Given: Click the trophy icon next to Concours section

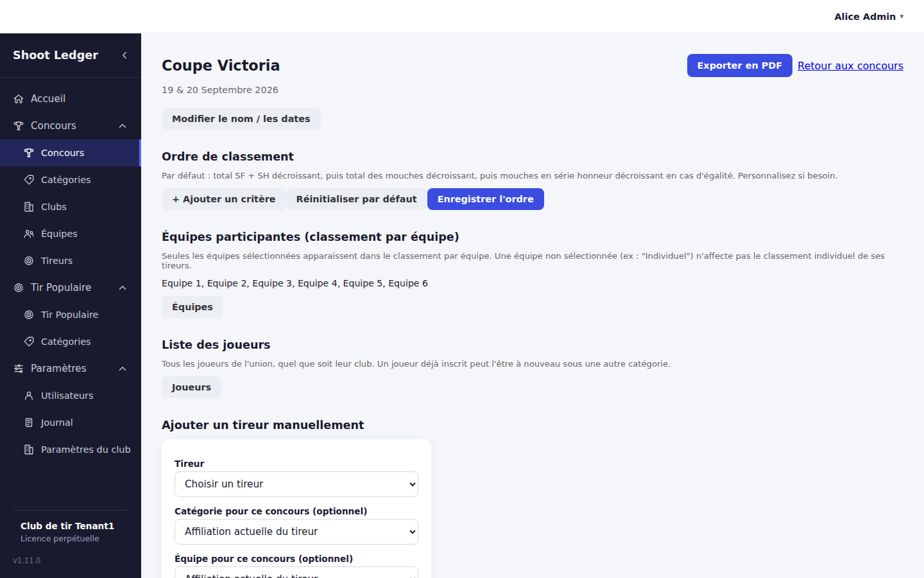Looking at the screenshot, I should coord(19,126).
